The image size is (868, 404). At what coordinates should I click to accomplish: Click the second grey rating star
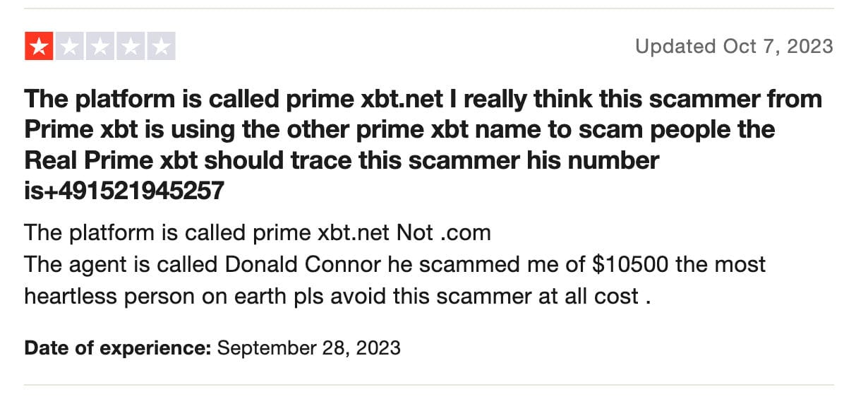click(70, 47)
